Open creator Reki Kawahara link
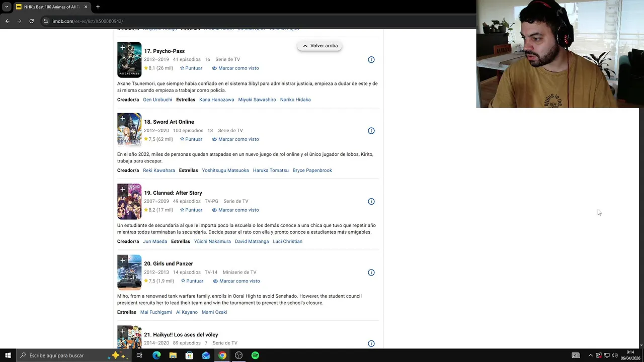 click(159, 170)
